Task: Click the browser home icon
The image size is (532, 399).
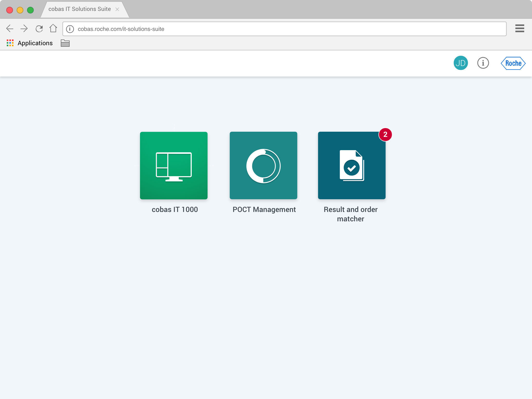Action: click(x=53, y=28)
